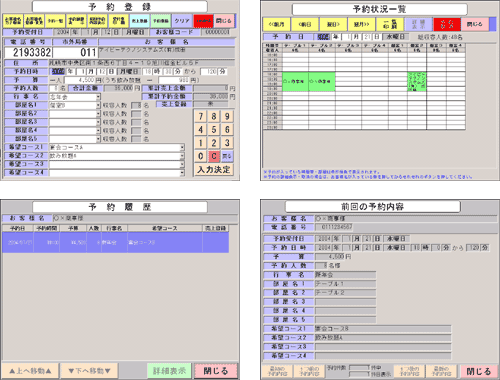Open the 希望コース4 dropdown
This screenshot has width=500, height=380.
click(182, 173)
